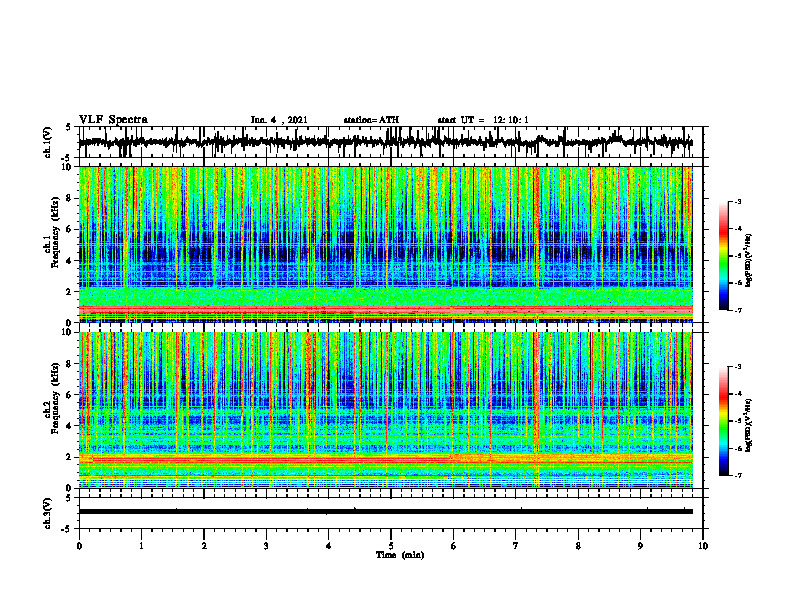
Task: Select the date text "Jan. 4 , 2021"
Action: [279, 120]
